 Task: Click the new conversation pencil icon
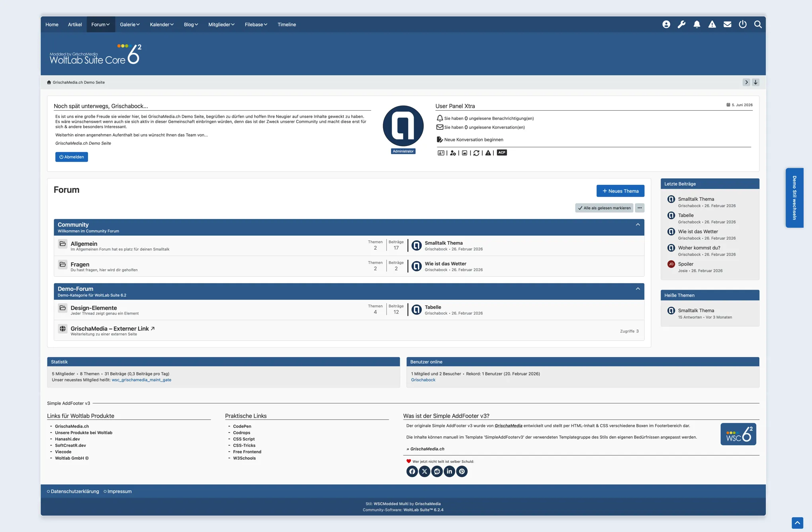click(440, 139)
